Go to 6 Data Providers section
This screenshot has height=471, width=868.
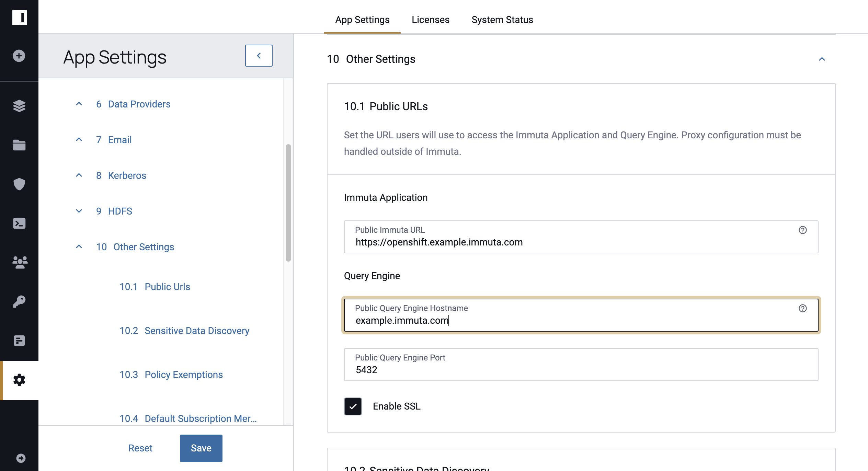click(x=133, y=104)
